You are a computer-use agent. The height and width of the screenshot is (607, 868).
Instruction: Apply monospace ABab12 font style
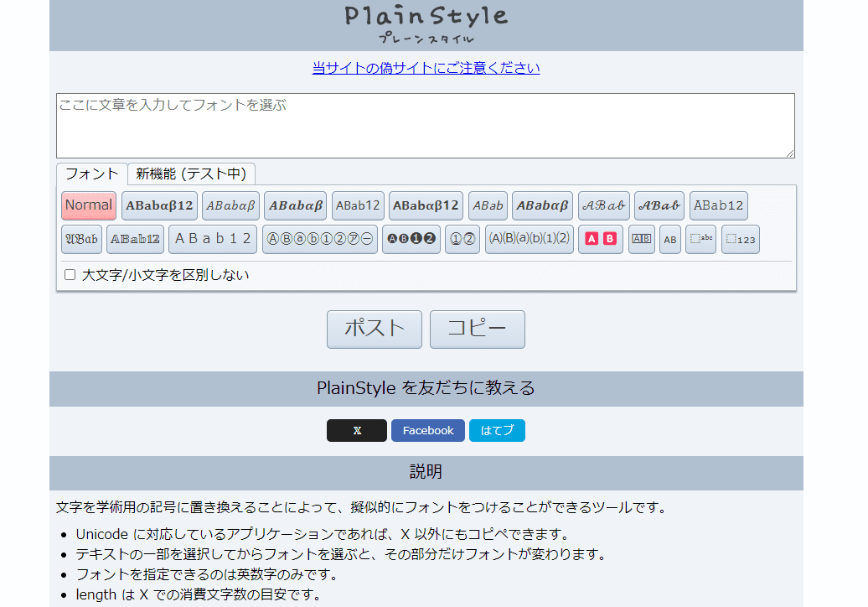click(x=719, y=205)
